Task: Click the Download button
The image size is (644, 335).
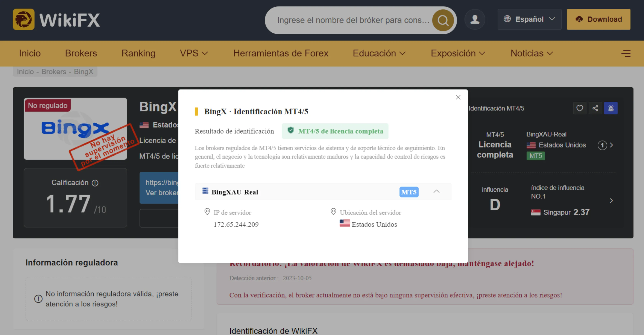Action: [598, 20]
